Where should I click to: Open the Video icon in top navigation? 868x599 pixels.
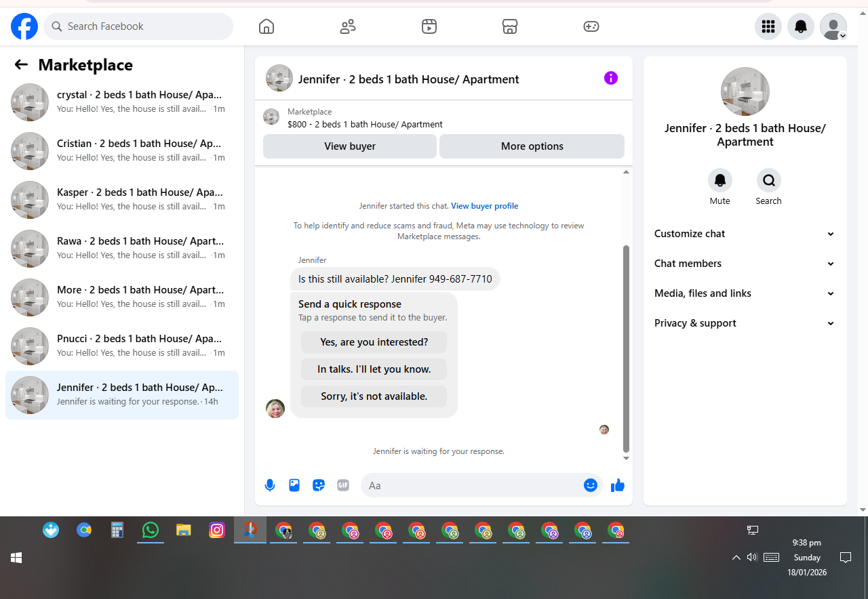[x=429, y=26]
